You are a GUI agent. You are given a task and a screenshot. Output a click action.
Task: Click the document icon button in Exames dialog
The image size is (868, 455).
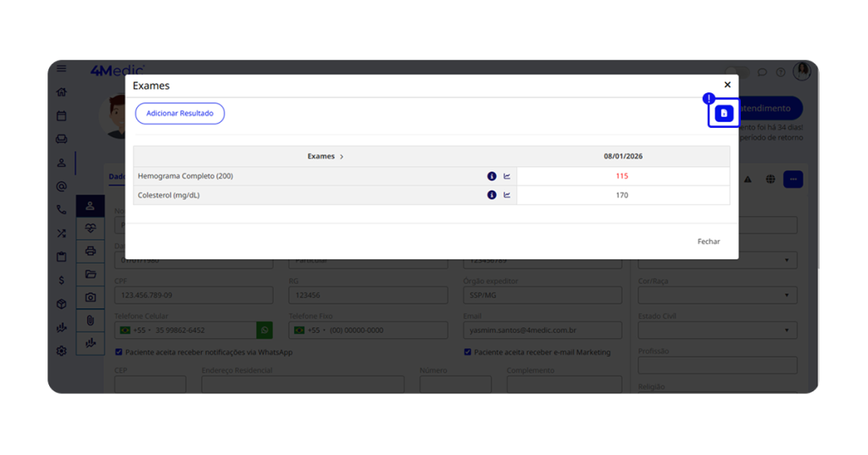tap(723, 114)
